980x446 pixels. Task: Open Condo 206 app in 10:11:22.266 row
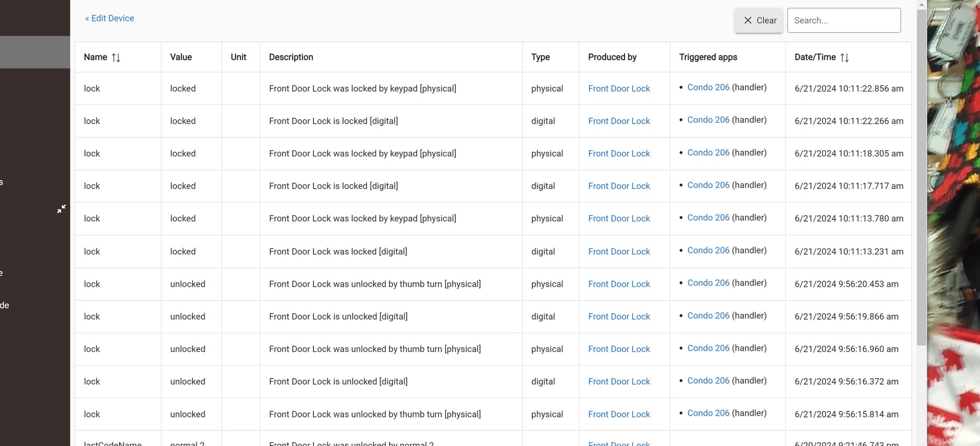(708, 120)
